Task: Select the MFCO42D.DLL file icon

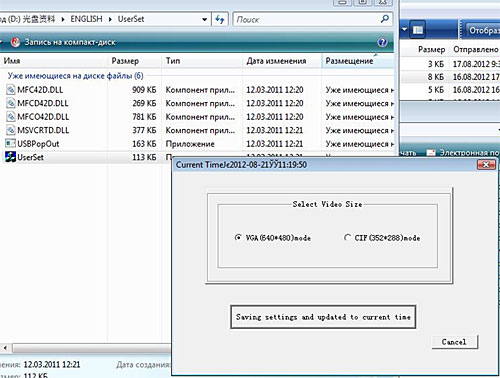Action: 11,117
